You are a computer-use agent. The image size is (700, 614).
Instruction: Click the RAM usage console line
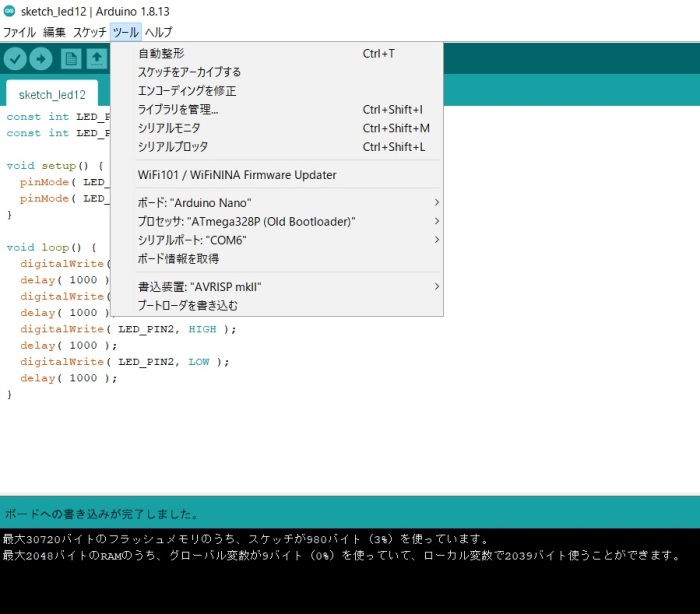pos(342,556)
